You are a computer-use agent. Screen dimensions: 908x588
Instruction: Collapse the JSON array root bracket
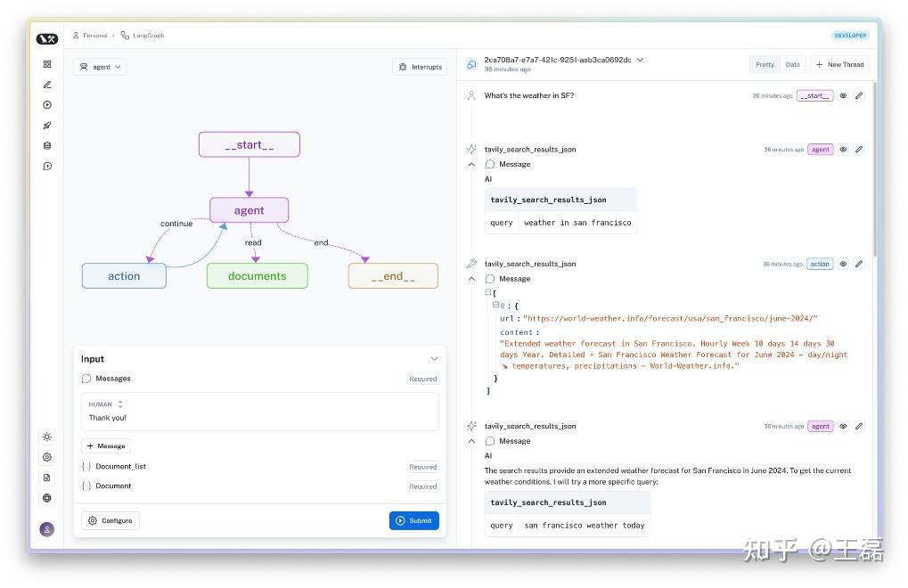pyautogui.click(x=488, y=292)
